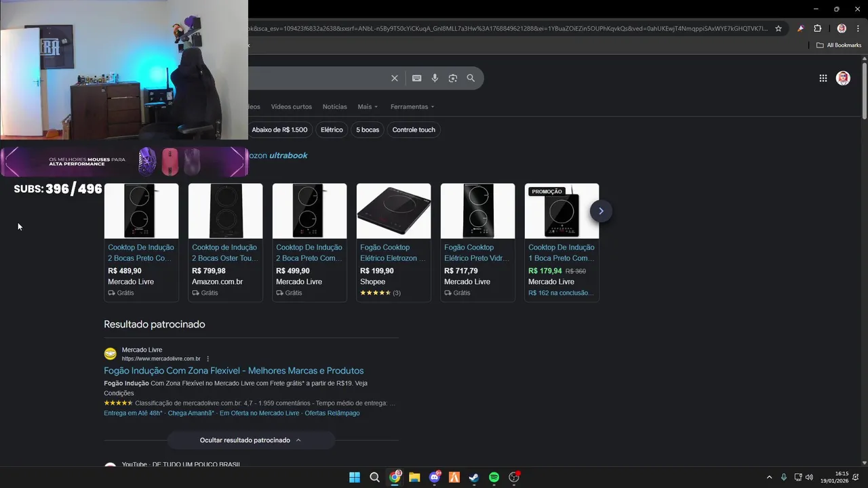Open the Google apps grid

click(x=823, y=78)
